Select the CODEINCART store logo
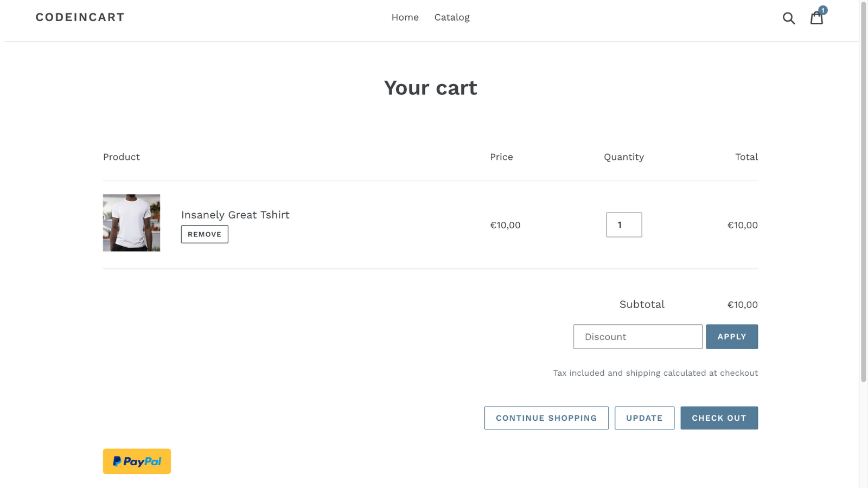This screenshot has height=488, width=868. 80,17
